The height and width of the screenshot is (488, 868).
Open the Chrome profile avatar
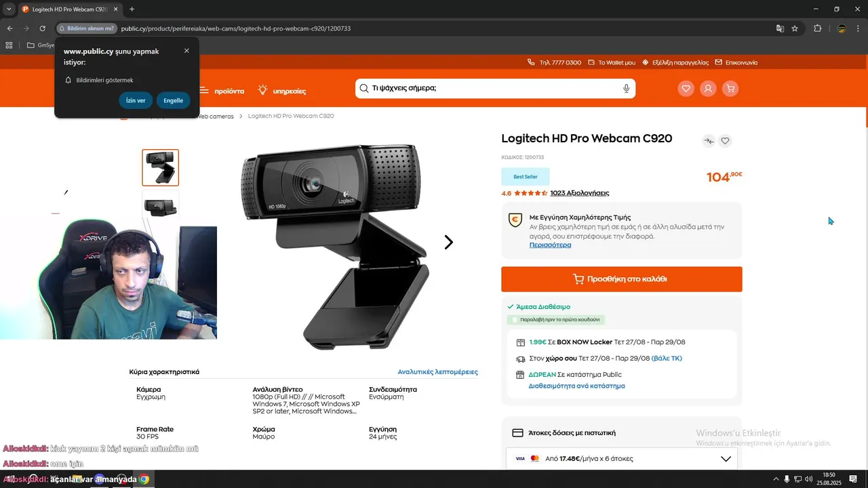(x=842, y=28)
